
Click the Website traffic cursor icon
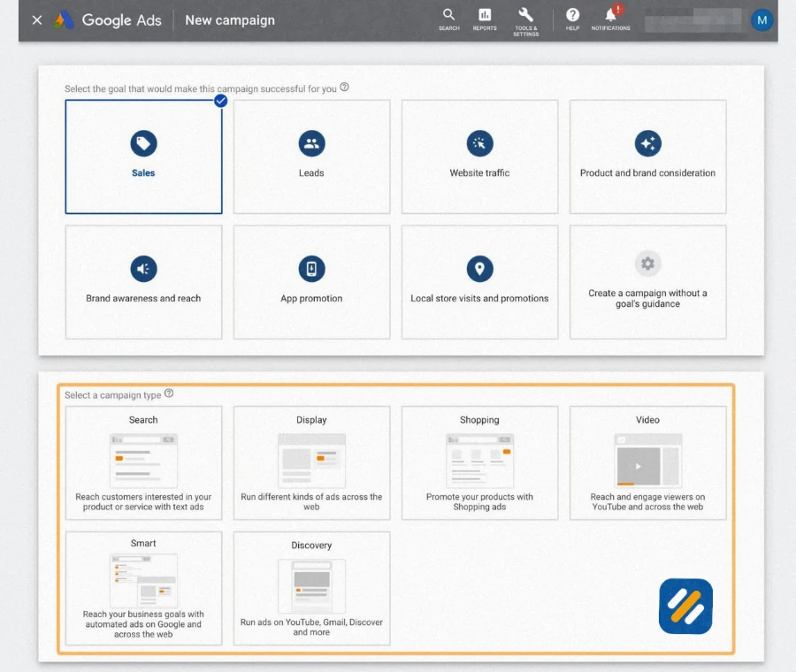pyautogui.click(x=479, y=143)
